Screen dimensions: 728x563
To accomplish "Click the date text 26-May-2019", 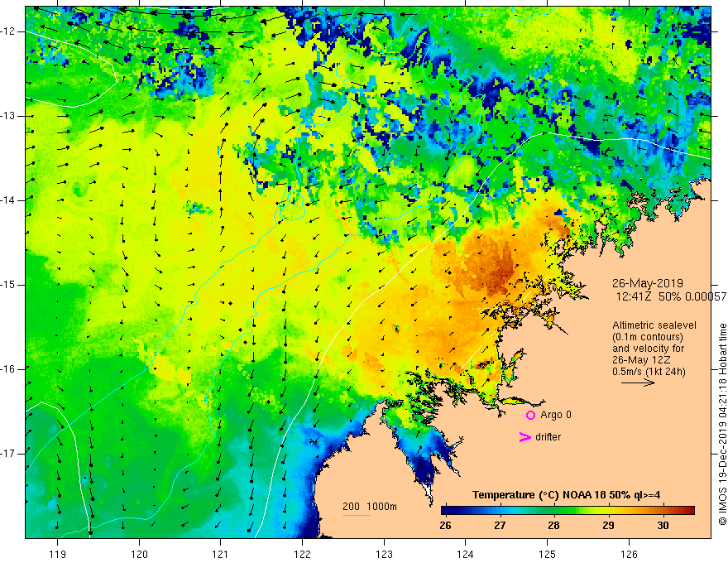I will pos(647,283).
